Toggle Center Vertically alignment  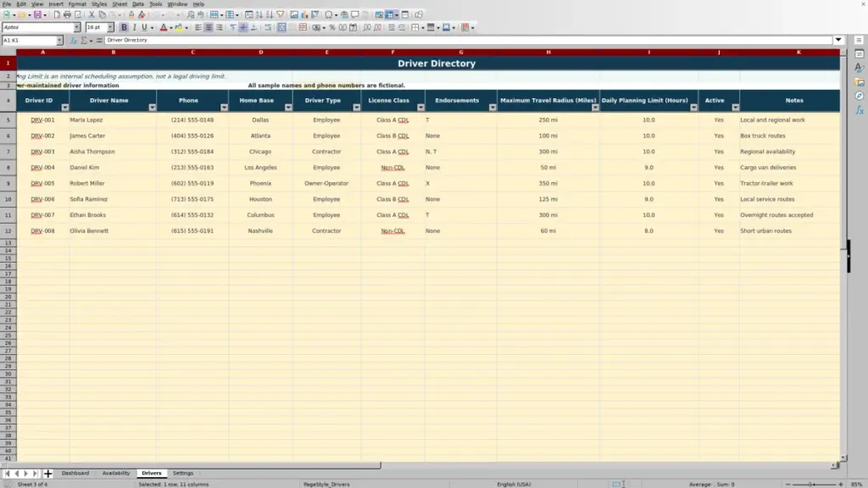(x=243, y=28)
